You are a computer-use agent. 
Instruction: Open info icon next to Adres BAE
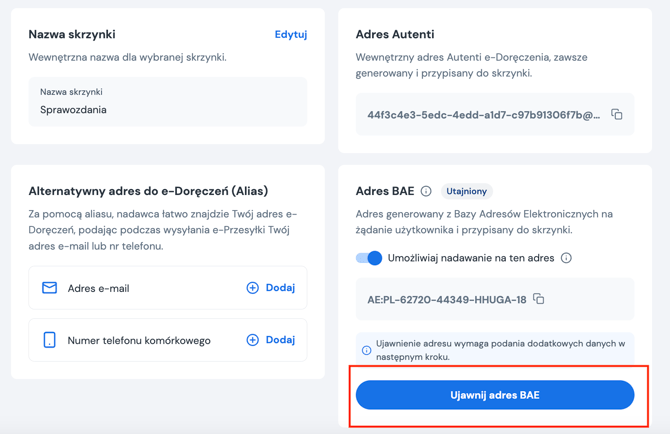coord(426,191)
